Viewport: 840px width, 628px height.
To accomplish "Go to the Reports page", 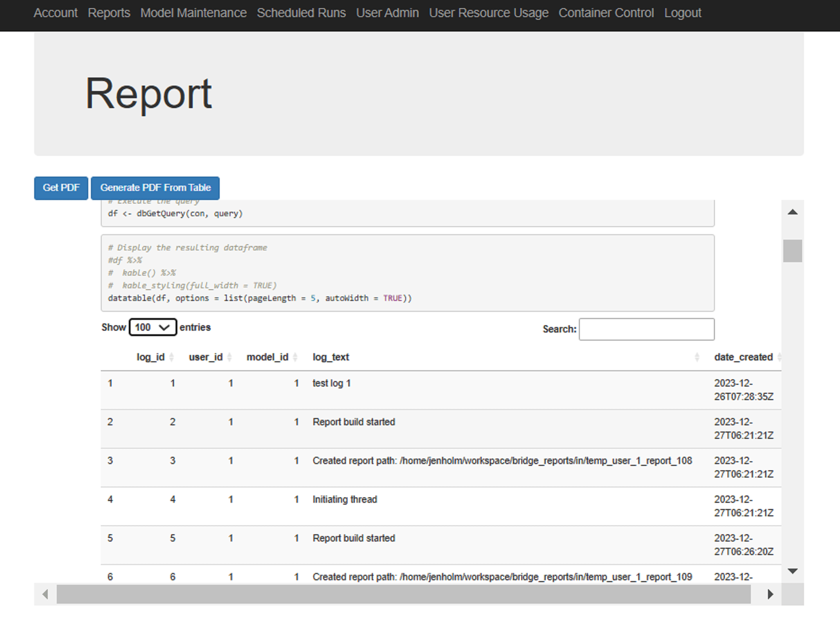I will [x=109, y=13].
